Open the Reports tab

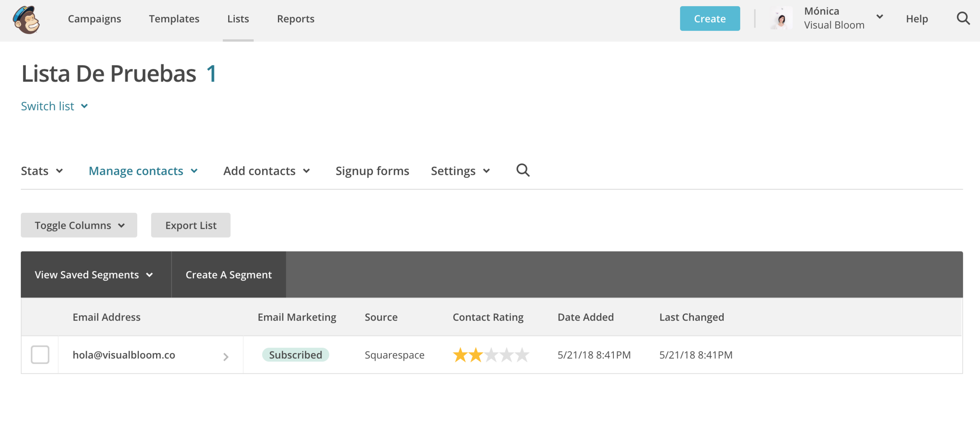coord(296,19)
